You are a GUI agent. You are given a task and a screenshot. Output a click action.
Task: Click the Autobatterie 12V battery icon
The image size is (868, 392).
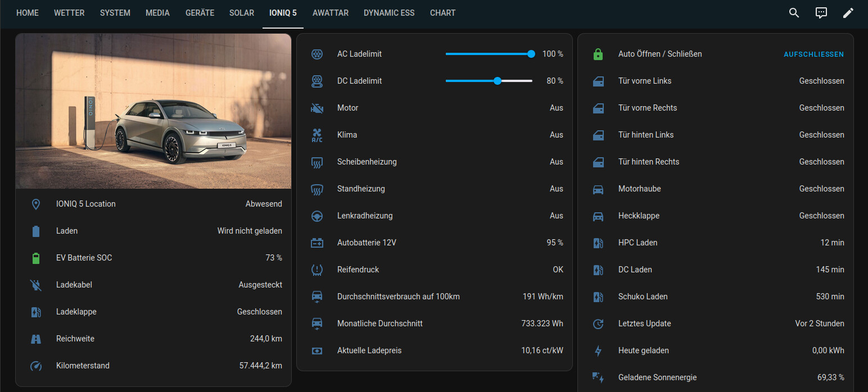(317, 243)
